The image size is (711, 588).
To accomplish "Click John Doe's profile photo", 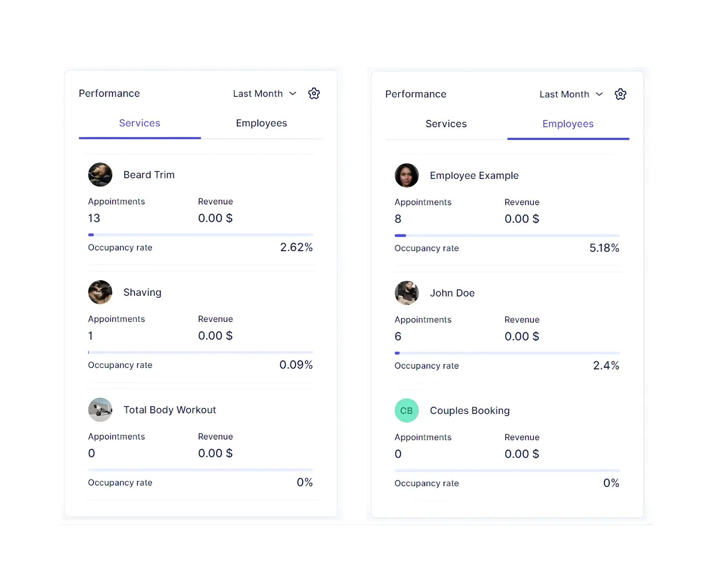I will [x=407, y=293].
